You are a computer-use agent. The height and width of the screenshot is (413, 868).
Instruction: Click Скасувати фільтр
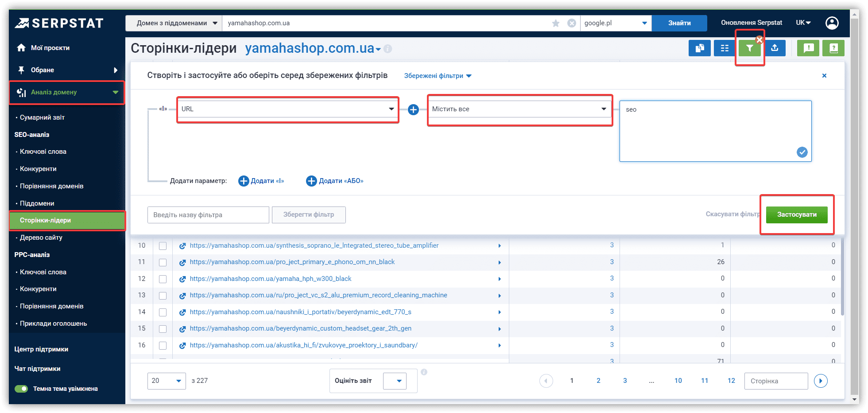tap(733, 214)
